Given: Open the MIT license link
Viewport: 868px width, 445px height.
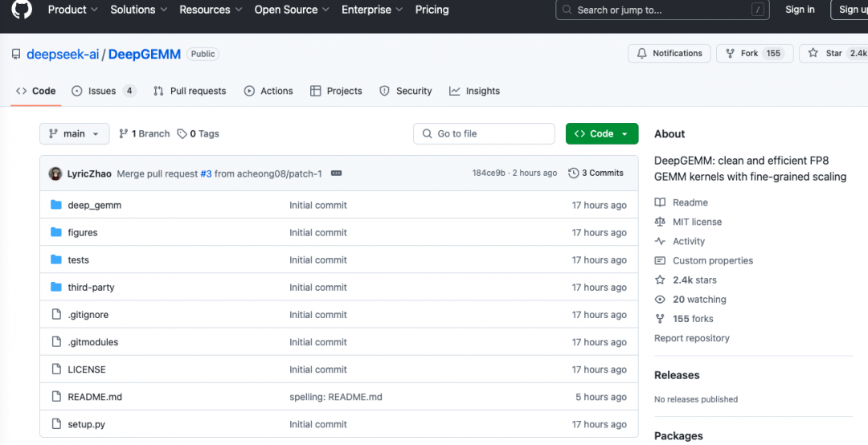Looking at the screenshot, I should click(x=697, y=222).
